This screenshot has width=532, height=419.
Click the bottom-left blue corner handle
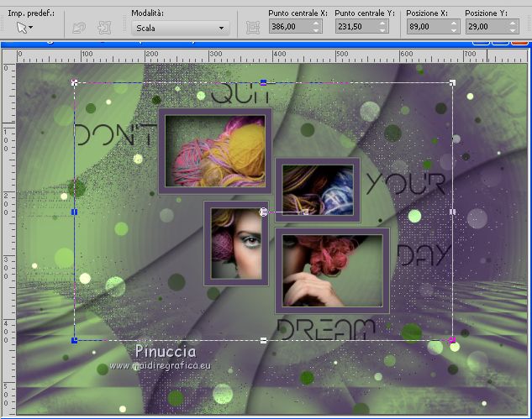(74, 340)
